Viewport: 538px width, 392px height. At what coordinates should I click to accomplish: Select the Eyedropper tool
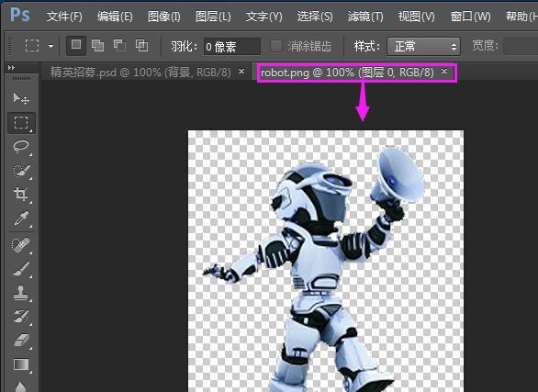pos(21,218)
